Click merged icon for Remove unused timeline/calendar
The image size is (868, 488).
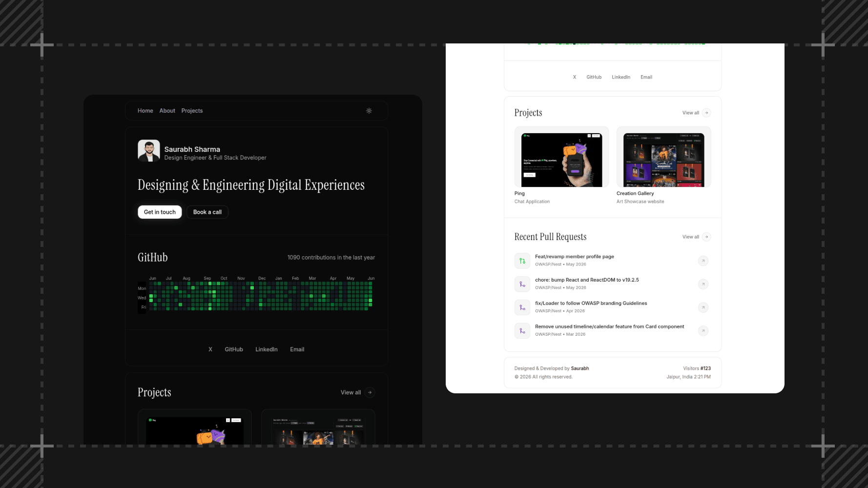522,331
